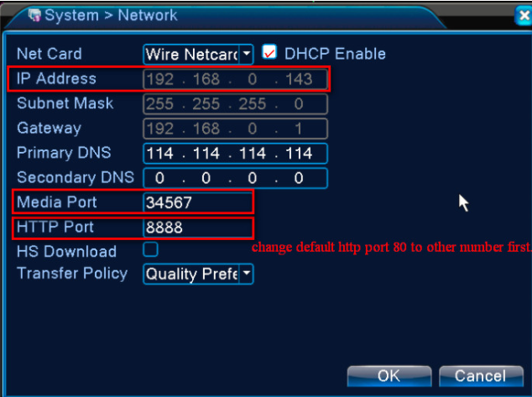Open the Net Card dropdown arrow
Image resolution: width=532 pixels, height=397 pixels.
pos(247,54)
